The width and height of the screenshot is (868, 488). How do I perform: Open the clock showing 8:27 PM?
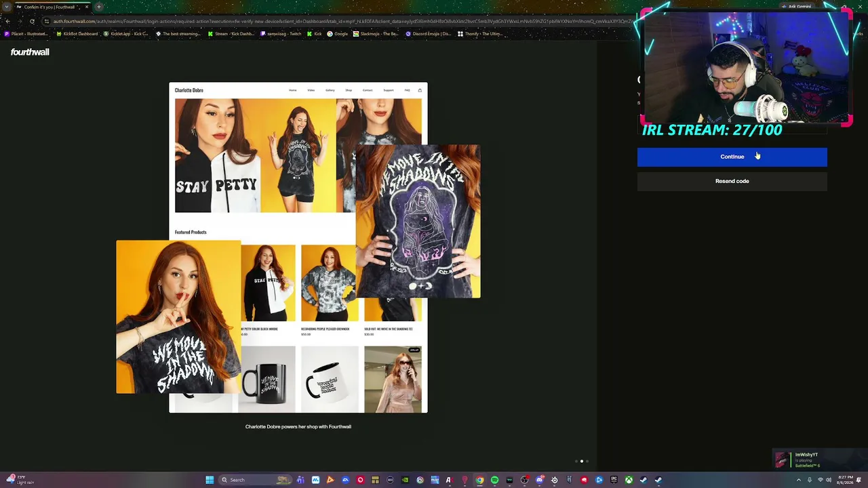(845, 480)
